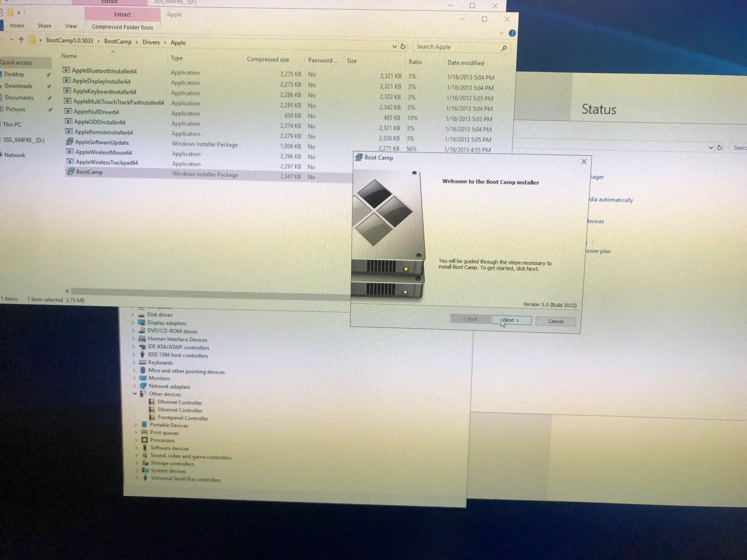Image resolution: width=747 pixels, height=560 pixels.
Task: Collapse the Other devices tree node
Action: coord(135,393)
